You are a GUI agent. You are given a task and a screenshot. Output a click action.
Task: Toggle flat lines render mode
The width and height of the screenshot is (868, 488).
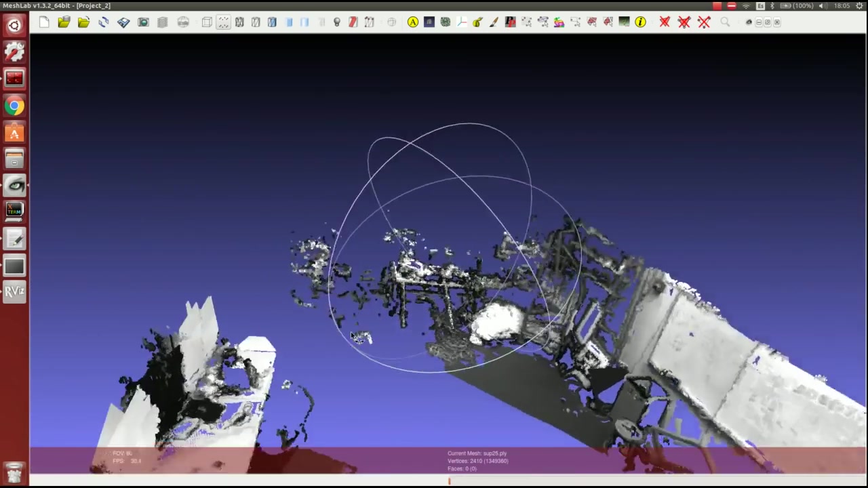pyautogui.click(x=272, y=22)
